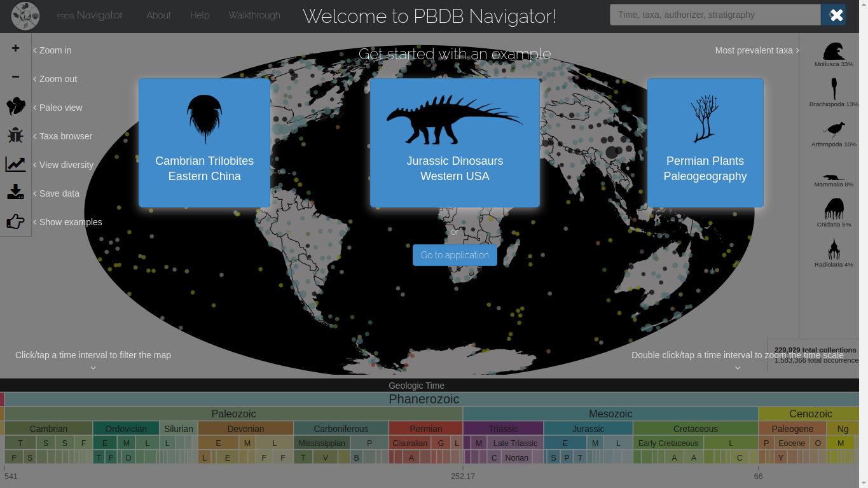Image resolution: width=868 pixels, height=488 pixels.
Task: Select the red Permian interval swatch
Action: pyautogui.click(x=425, y=428)
